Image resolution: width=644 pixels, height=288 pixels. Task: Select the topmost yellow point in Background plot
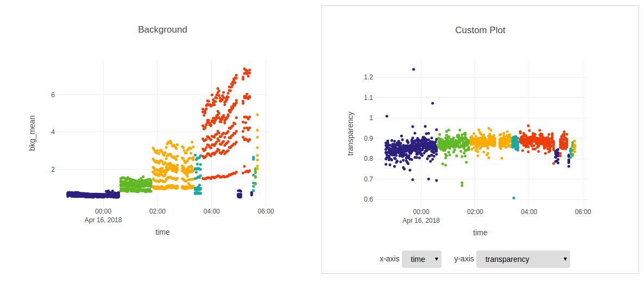tap(257, 115)
